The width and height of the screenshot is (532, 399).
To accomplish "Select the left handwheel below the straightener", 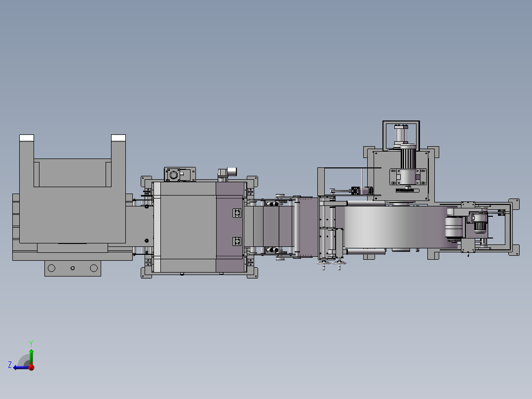I will click(x=323, y=264).
